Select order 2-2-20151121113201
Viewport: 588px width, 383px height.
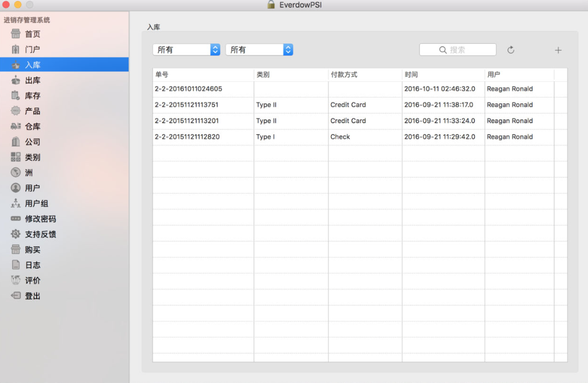[186, 121]
